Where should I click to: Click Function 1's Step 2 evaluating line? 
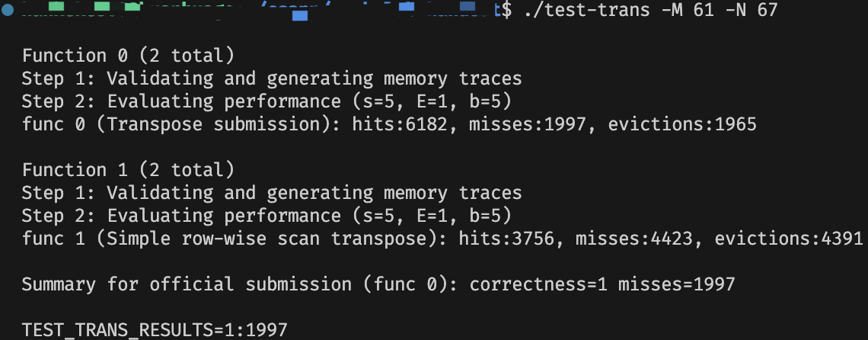point(266,216)
